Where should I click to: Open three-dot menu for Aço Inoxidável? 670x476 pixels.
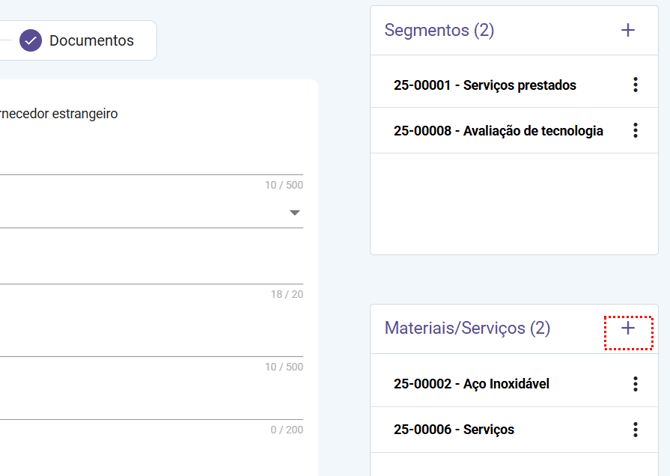635,384
